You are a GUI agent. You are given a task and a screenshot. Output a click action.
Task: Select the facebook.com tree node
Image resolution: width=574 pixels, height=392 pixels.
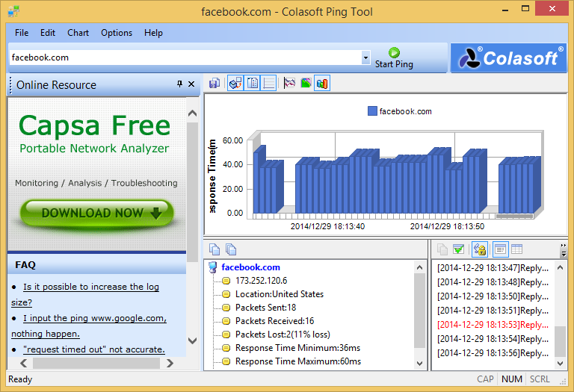click(x=251, y=267)
